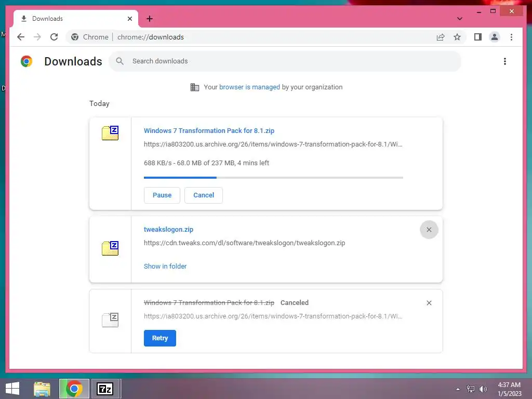Focus the Search downloads field
Screen dimensions: 532x399
coord(285,61)
